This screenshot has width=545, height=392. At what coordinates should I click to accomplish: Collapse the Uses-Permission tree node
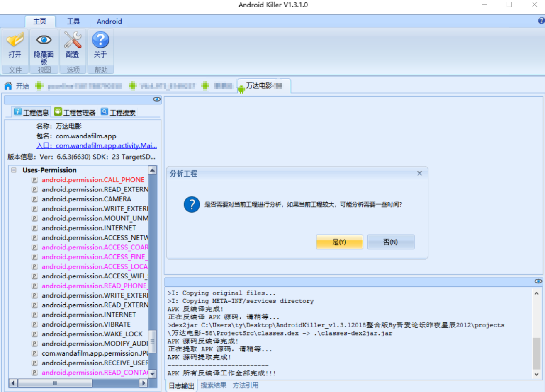(x=14, y=170)
